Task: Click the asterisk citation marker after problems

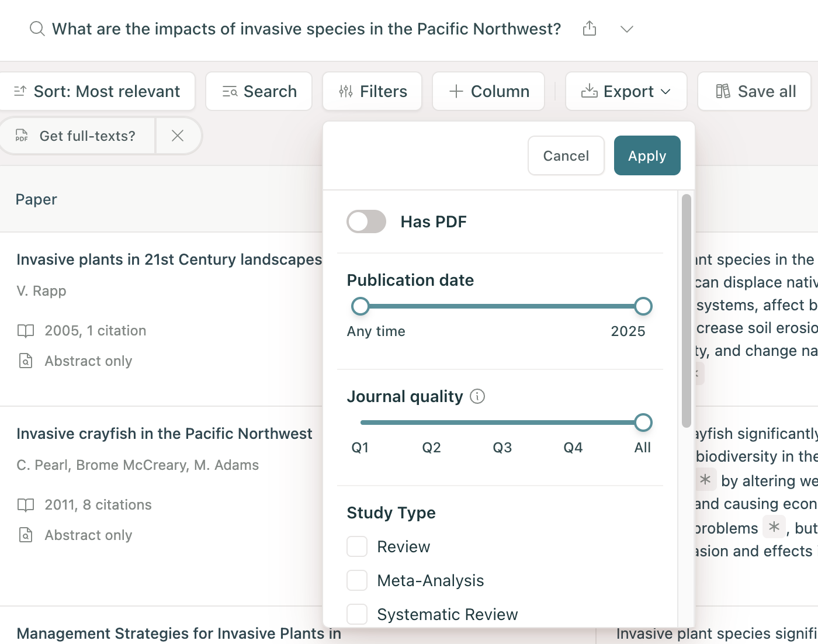Action: pos(774,527)
